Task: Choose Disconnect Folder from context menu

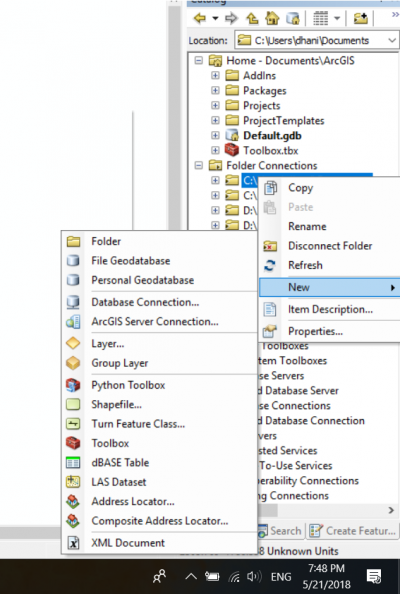Action: point(330,246)
